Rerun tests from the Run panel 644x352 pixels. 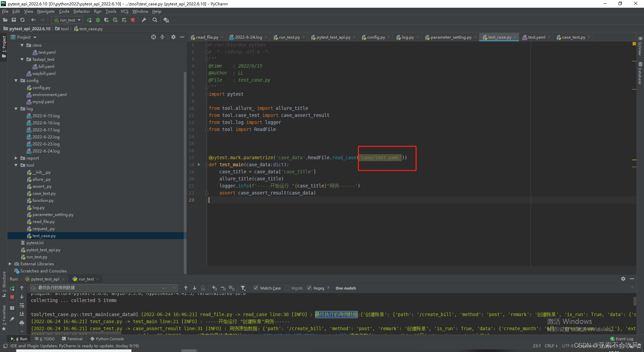tap(12, 288)
